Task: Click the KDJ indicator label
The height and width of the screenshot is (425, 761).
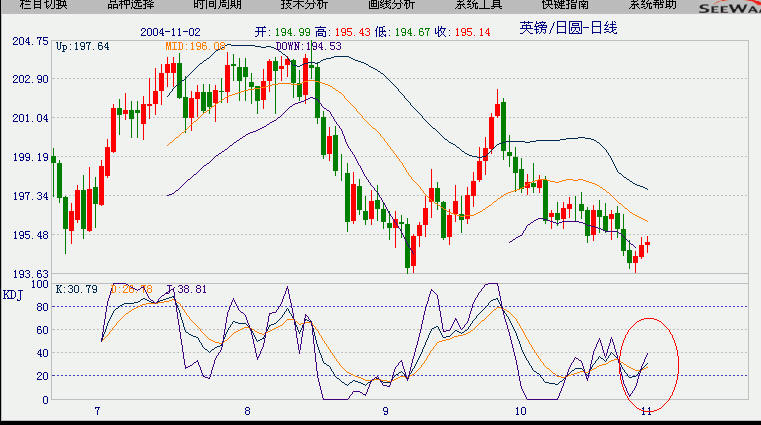Action: [x=13, y=295]
